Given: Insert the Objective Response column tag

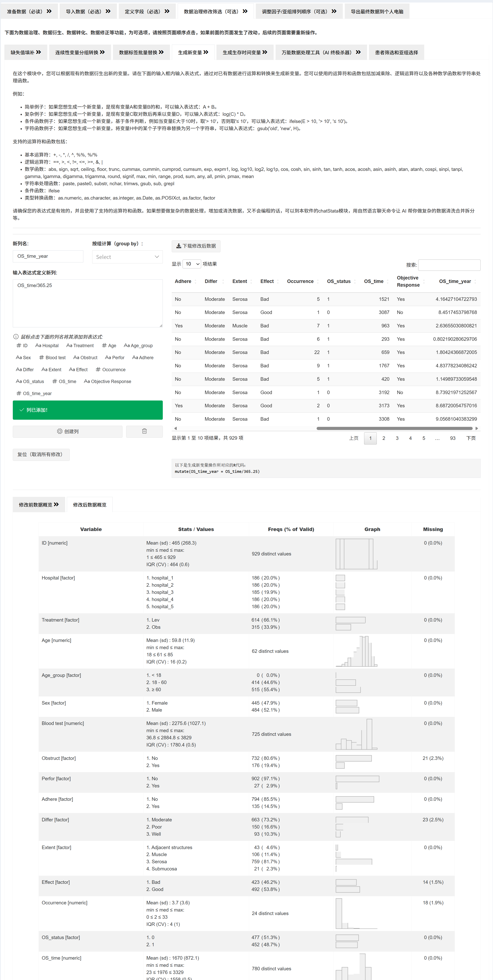Looking at the screenshot, I should tap(108, 381).
